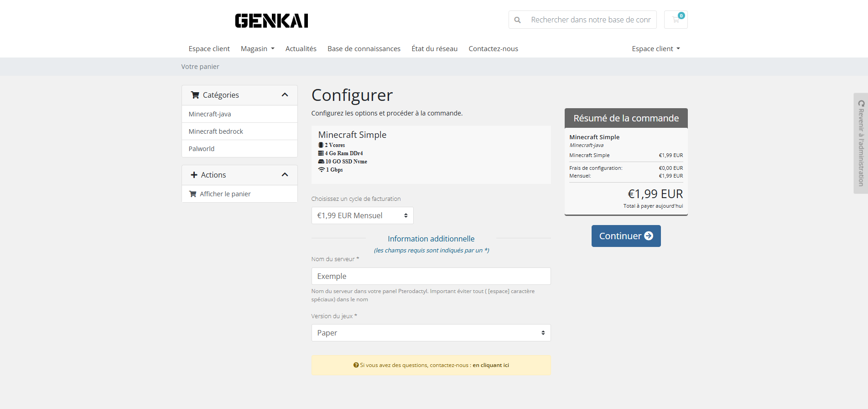Click the €1,99 EUR total amount
The image size is (868, 409).
coord(655,194)
